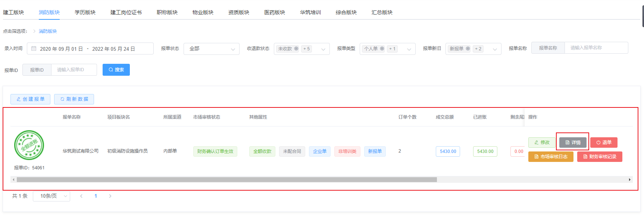Remove the 新报单 tag via its x icon
The height and width of the screenshot is (216, 644).
click(468, 48)
